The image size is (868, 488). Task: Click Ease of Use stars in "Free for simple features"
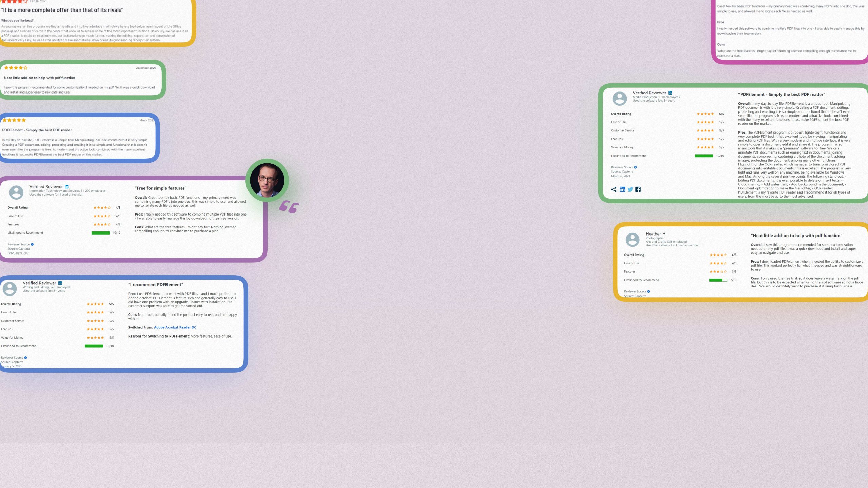[102, 216]
